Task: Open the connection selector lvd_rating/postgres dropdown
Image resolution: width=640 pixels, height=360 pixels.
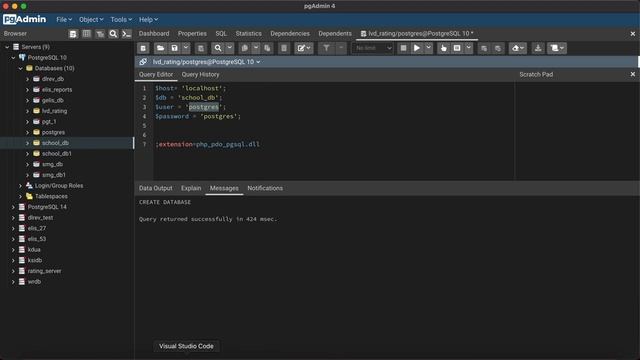Action: coord(207,62)
